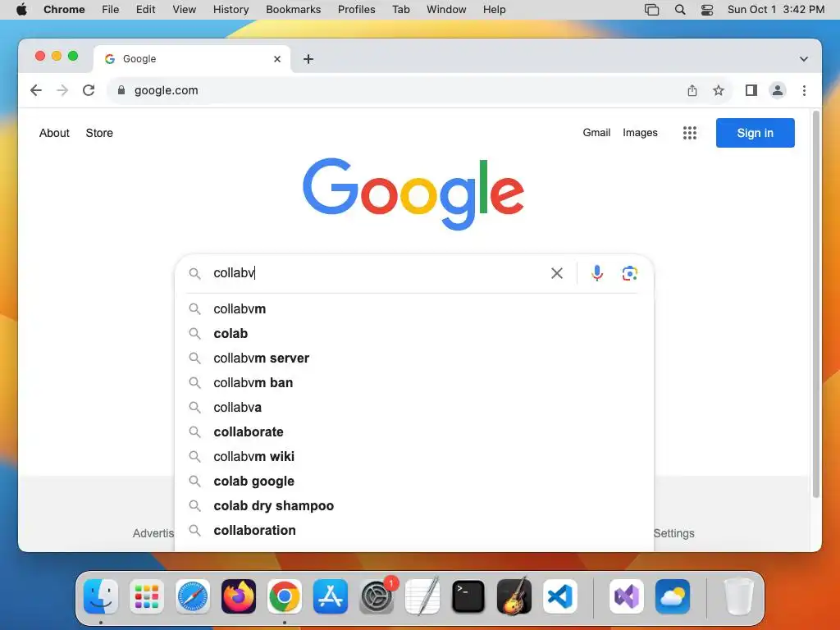Click the forward navigation arrow
The image size is (840, 630).
click(x=62, y=90)
